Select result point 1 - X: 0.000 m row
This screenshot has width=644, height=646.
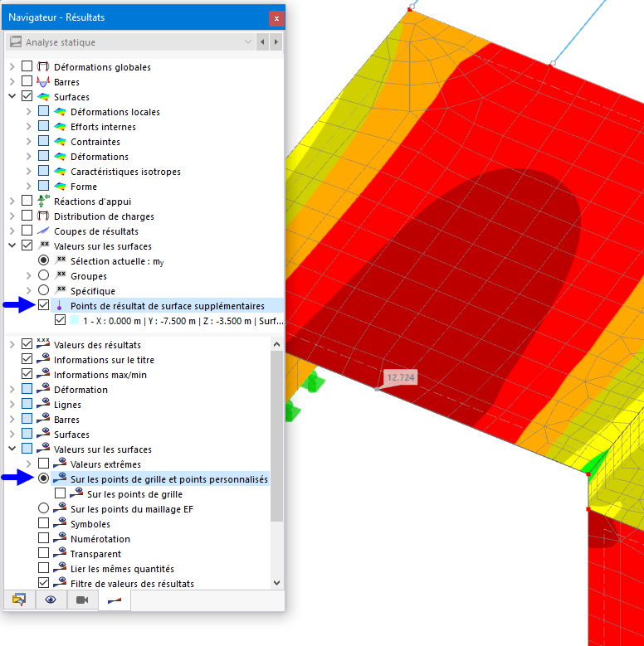pos(183,321)
